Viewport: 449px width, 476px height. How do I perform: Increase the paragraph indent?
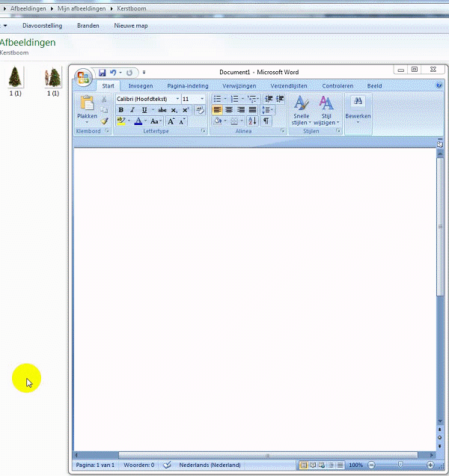click(x=280, y=99)
